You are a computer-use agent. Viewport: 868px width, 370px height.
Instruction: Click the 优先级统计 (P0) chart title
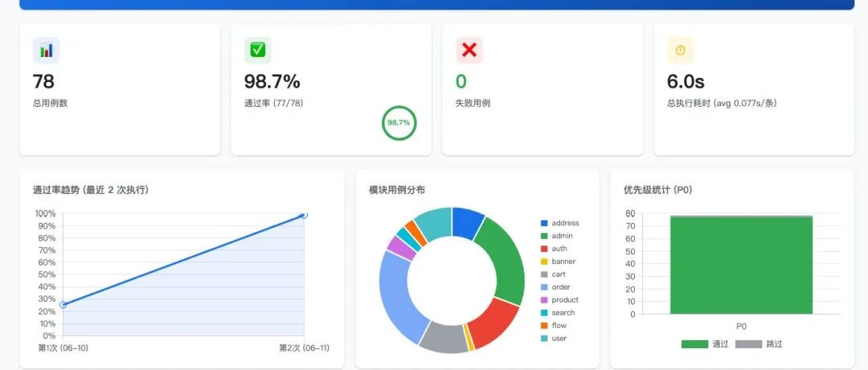(657, 190)
